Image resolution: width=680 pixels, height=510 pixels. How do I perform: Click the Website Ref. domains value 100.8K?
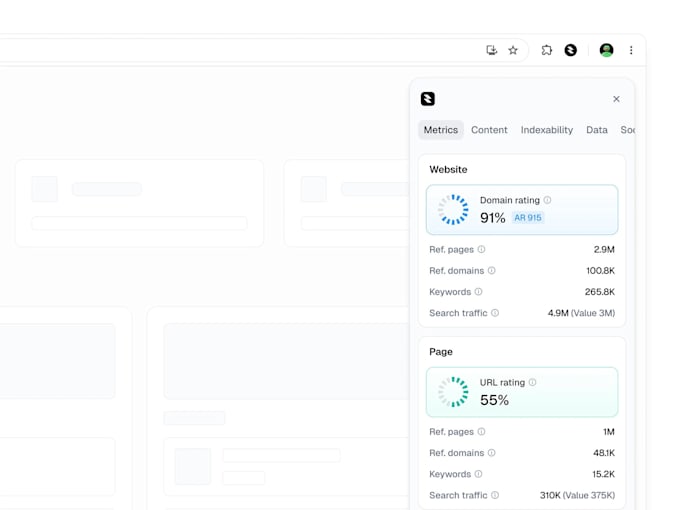pos(600,271)
